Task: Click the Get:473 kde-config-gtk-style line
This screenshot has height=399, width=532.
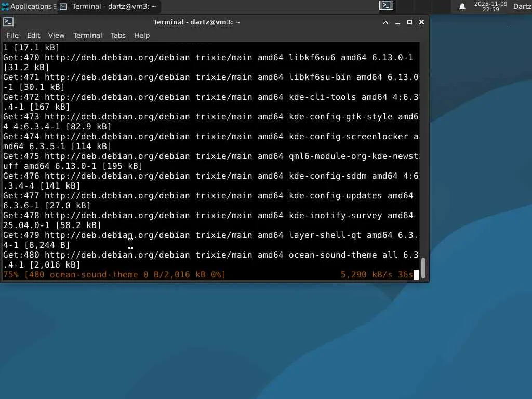Action: [x=211, y=116]
